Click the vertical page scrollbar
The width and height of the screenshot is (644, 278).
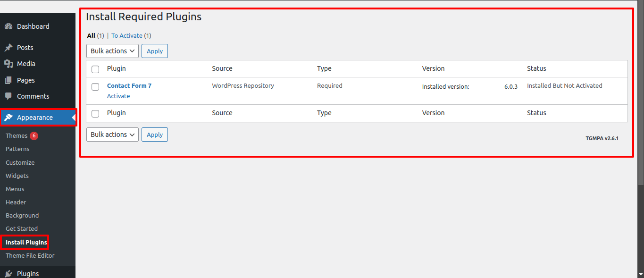[x=640, y=94]
